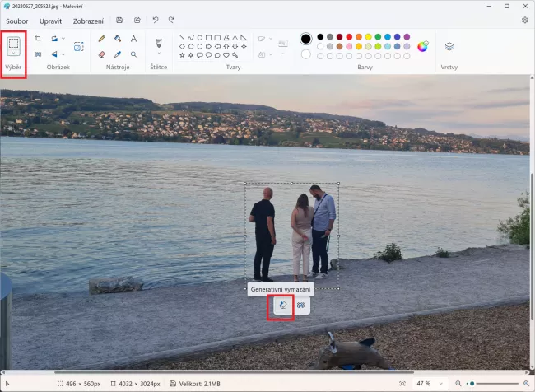Click the Remove background icon beside generative erase
The width and height of the screenshot is (535, 392).
coord(300,305)
